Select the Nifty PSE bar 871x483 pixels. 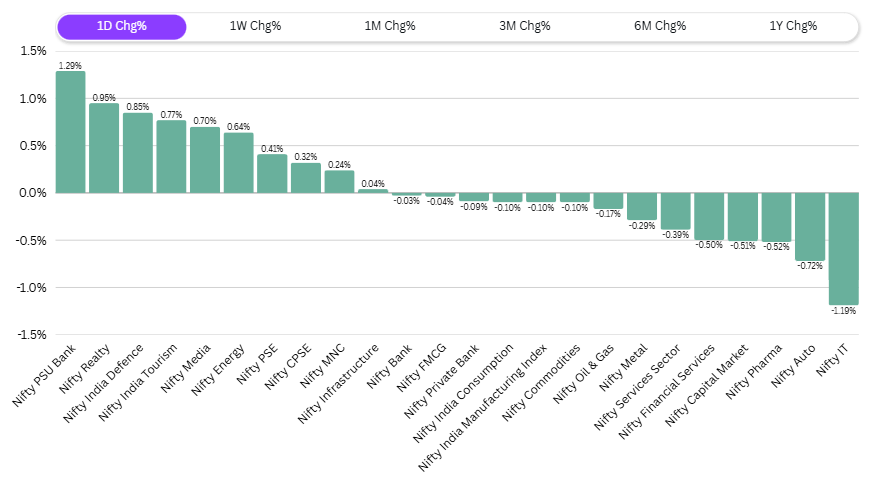pos(272,174)
